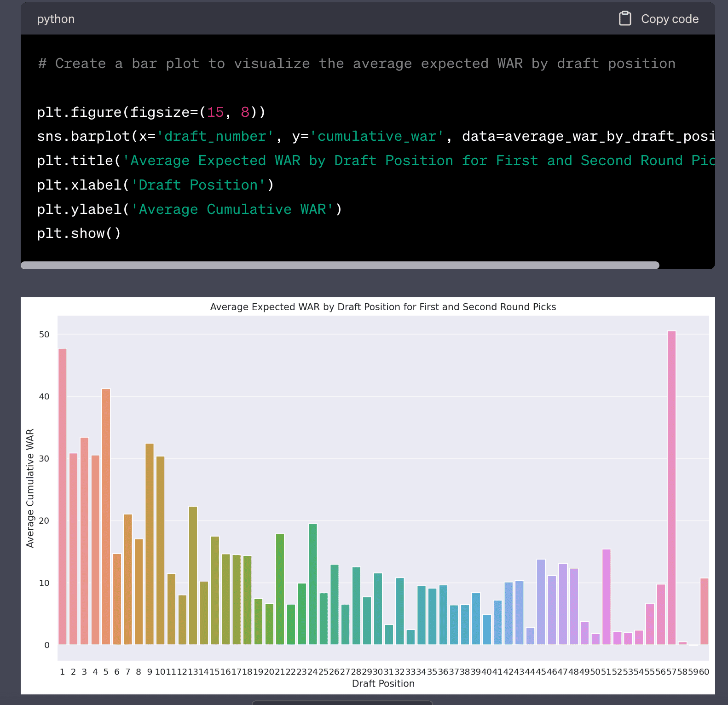Select the tallest pink bar at position 57
728x705 pixels.
(671, 488)
